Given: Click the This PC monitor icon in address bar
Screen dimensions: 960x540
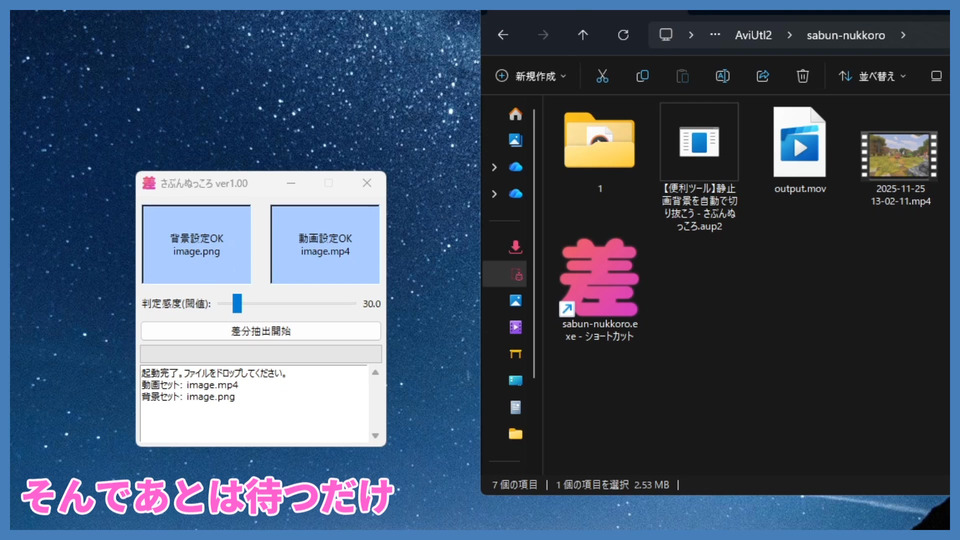Looking at the screenshot, I should [x=666, y=35].
